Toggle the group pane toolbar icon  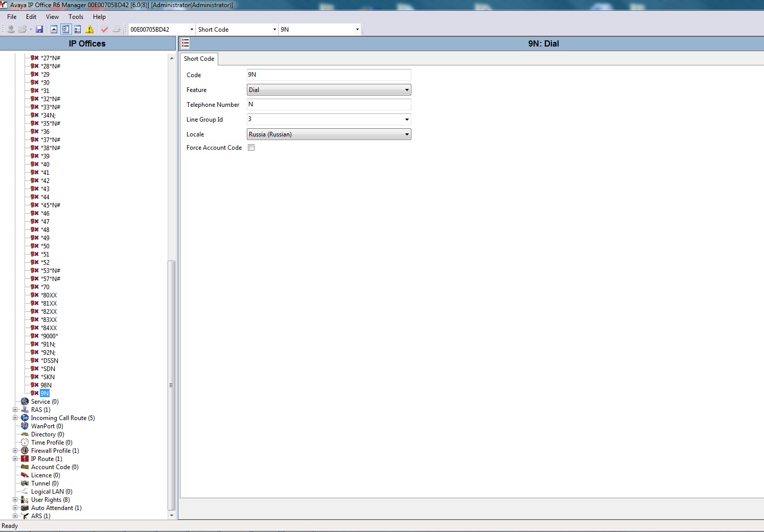coord(78,30)
